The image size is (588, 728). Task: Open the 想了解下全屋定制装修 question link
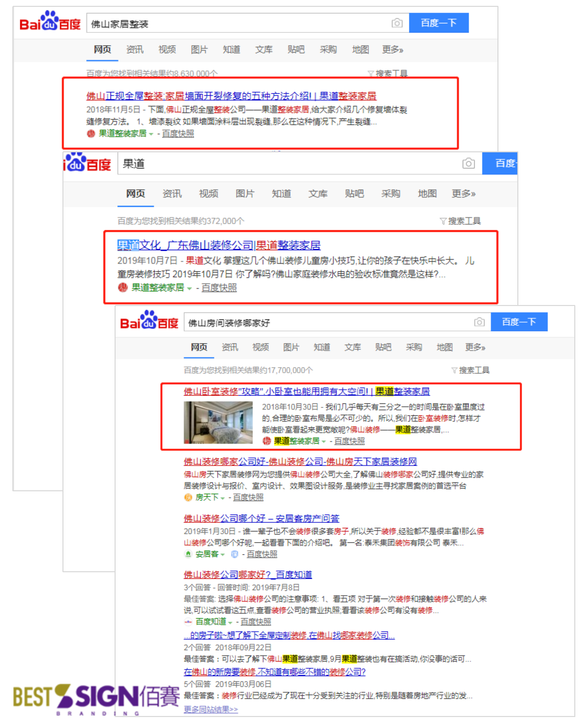point(289,635)
